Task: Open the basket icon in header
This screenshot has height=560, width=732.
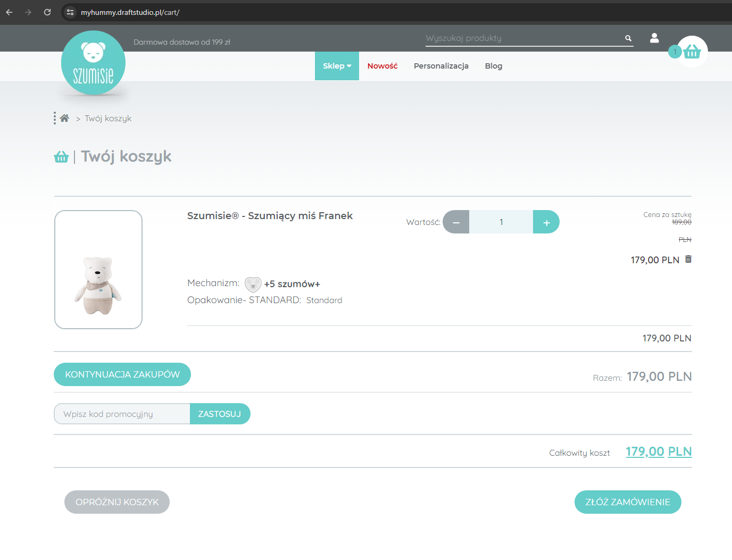Action: pyautogui.click(x=692, y=52)
